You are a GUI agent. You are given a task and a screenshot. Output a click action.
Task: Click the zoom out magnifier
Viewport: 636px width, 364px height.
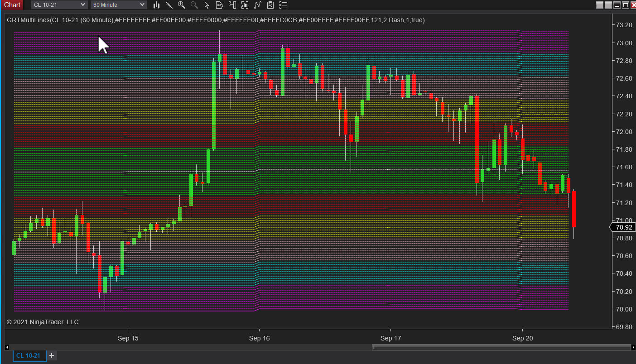pyautogui.click(x=194, y=5)
